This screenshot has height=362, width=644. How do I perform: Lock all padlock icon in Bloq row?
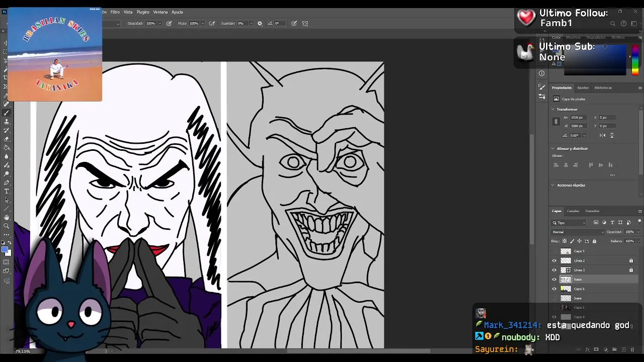click(594, 241)
